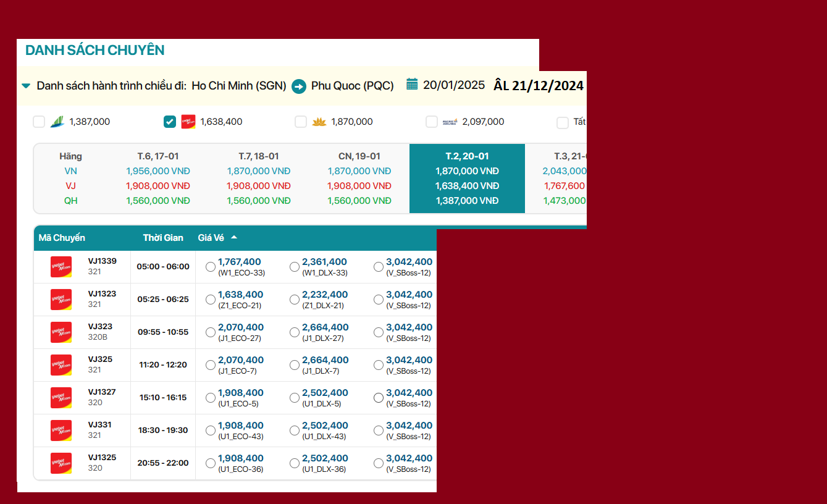Viewport: 827px width, 504px height.
Task: Choose the 2,664,400 J1_DLX-27 fare on VJ323
Action: click(295, 332)
